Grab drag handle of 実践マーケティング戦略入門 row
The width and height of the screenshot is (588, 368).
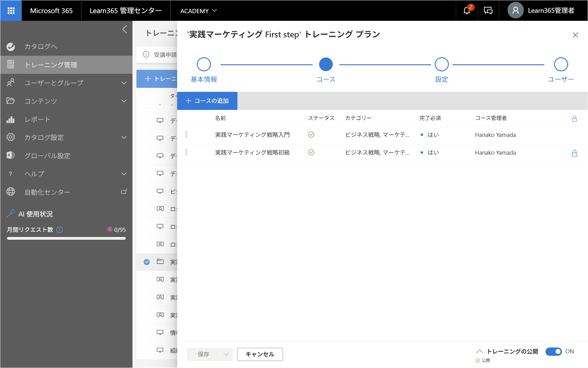(x=186, y=135)
